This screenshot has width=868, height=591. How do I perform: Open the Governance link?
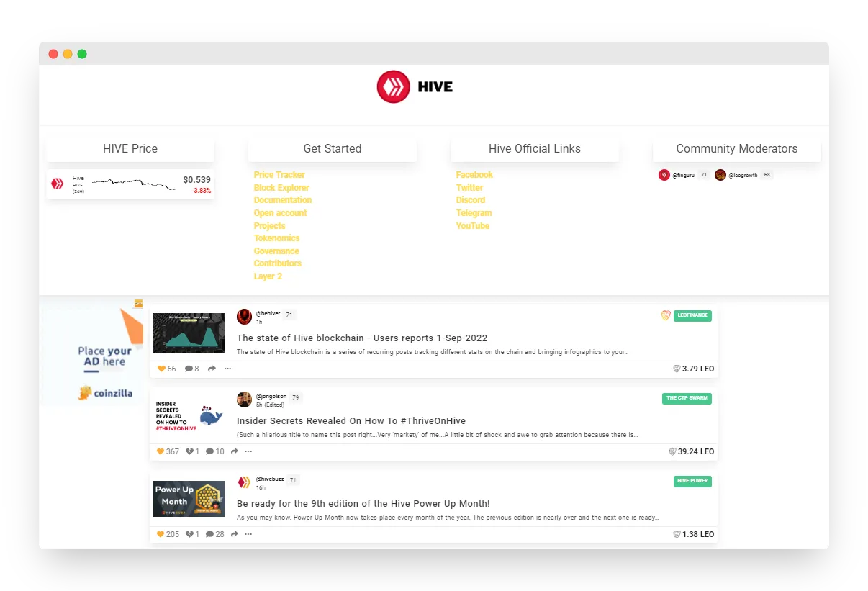(276, 251)
